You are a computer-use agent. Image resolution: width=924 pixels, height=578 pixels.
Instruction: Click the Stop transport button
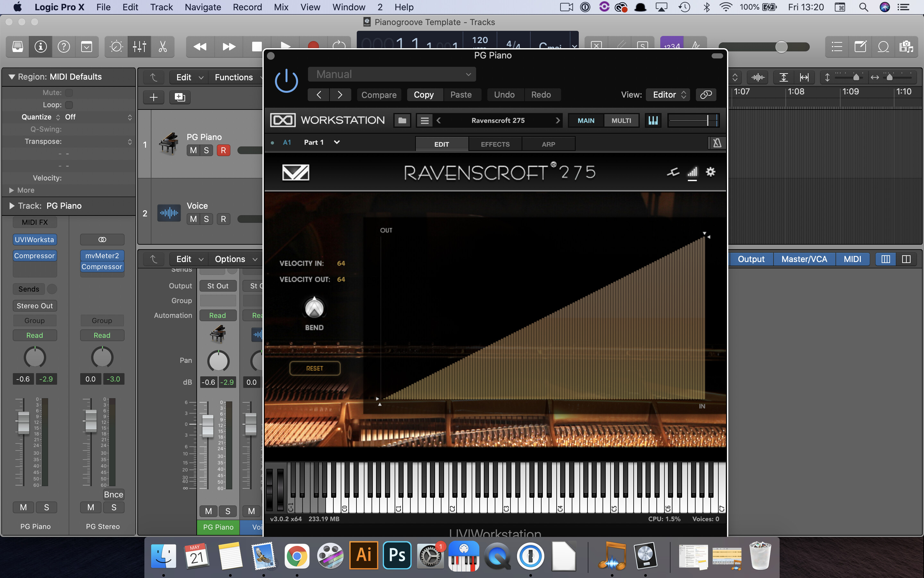pos(257,47)
